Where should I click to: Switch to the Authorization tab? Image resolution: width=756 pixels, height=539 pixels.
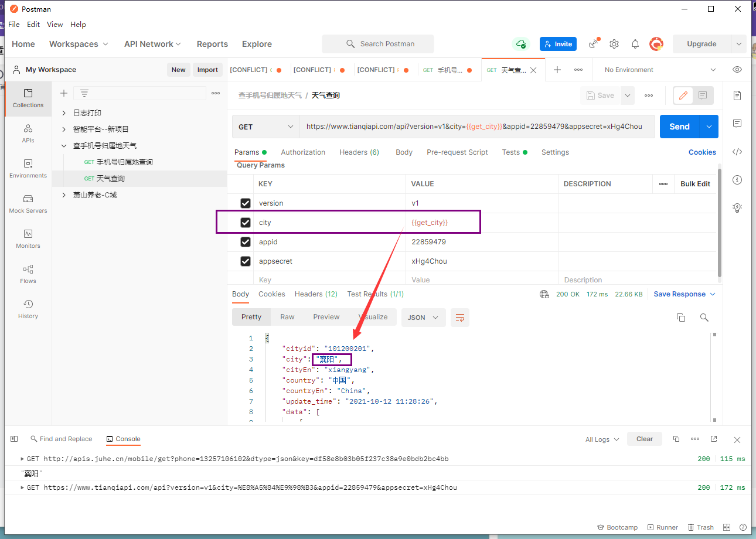point(303,152)
